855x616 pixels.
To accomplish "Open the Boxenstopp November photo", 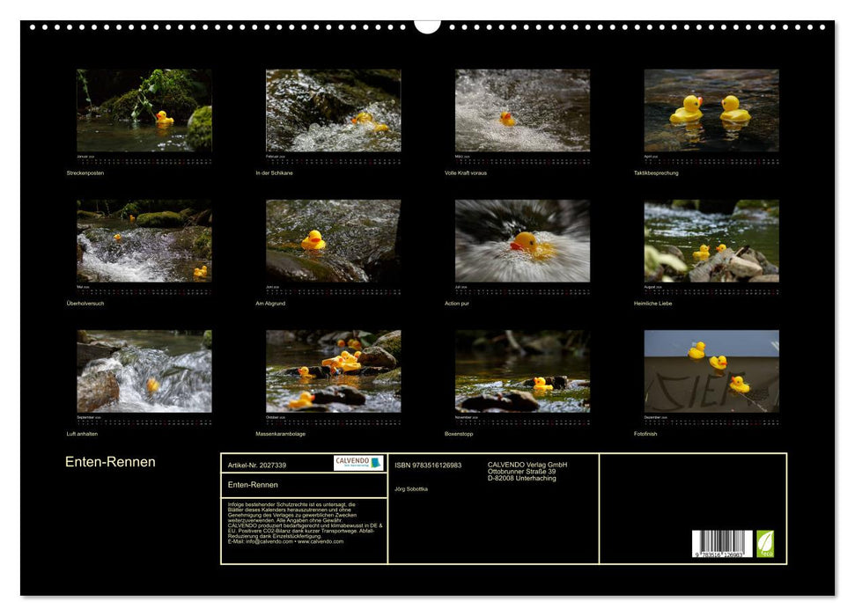I will coord(522,371).
